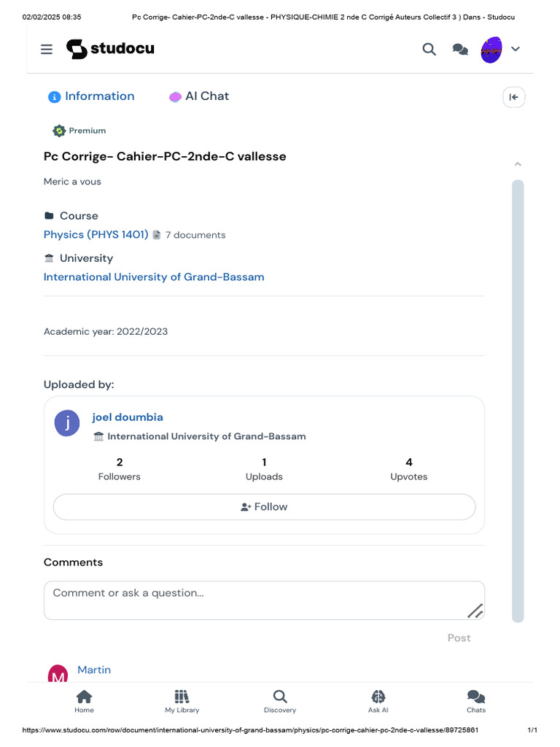Switch to the Information tab
560x747 pixels.
coord(92,96)
